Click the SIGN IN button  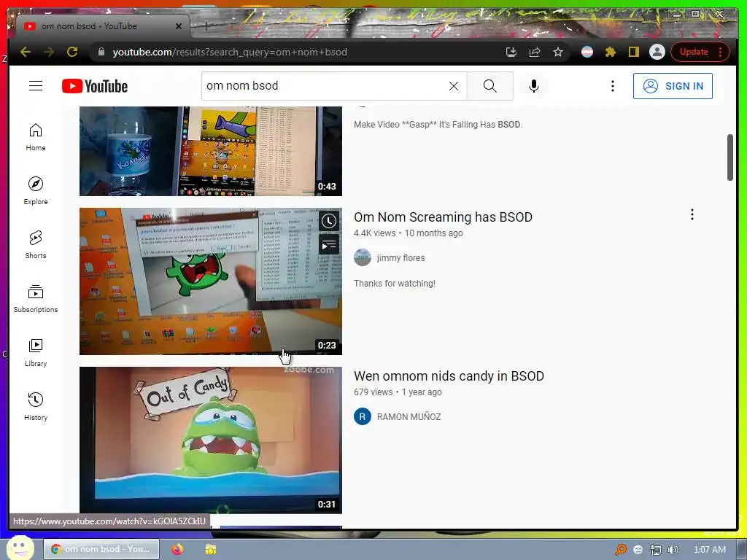673,86
